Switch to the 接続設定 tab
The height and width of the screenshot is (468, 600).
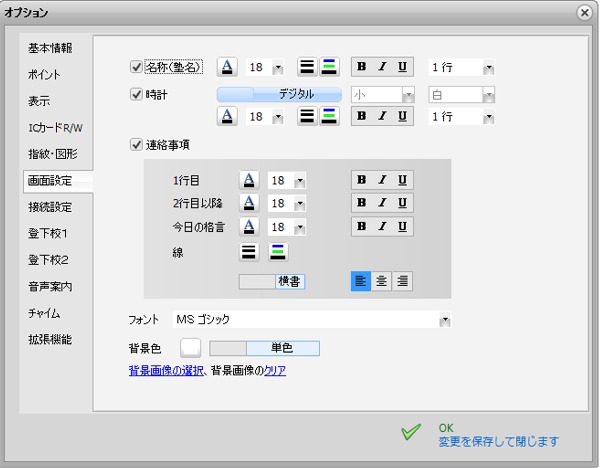50,207
